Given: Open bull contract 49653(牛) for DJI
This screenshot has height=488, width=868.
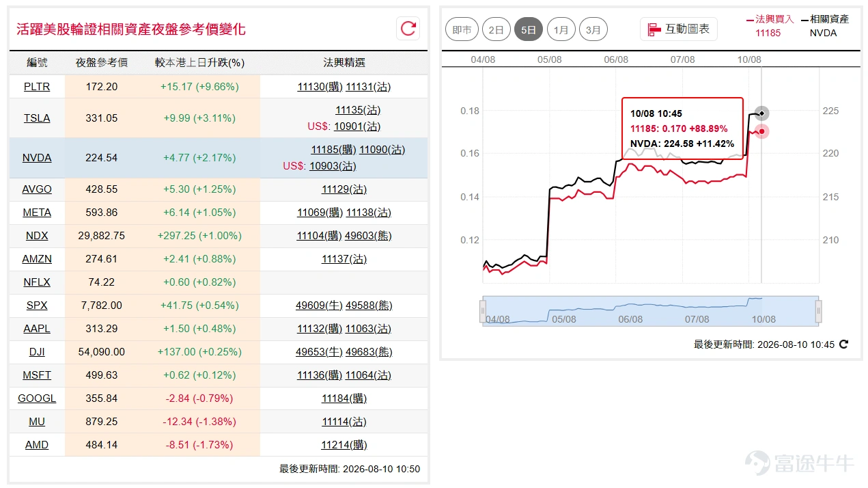Looking at the screenshot, I should (319, 352).
